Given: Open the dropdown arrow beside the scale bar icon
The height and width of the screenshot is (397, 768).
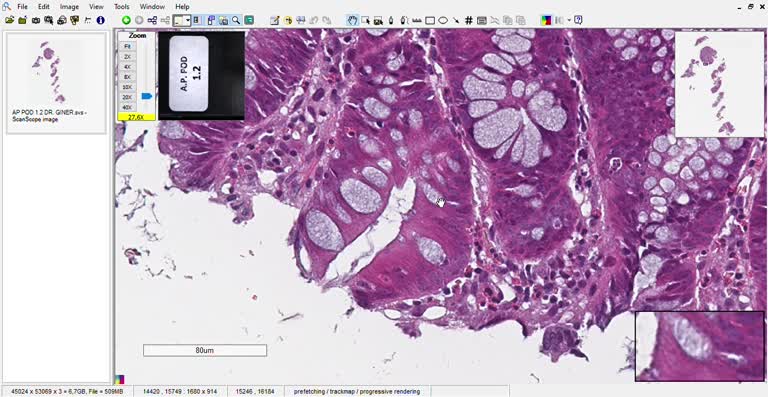Looking at the screenshot, I should click(188, 20).
